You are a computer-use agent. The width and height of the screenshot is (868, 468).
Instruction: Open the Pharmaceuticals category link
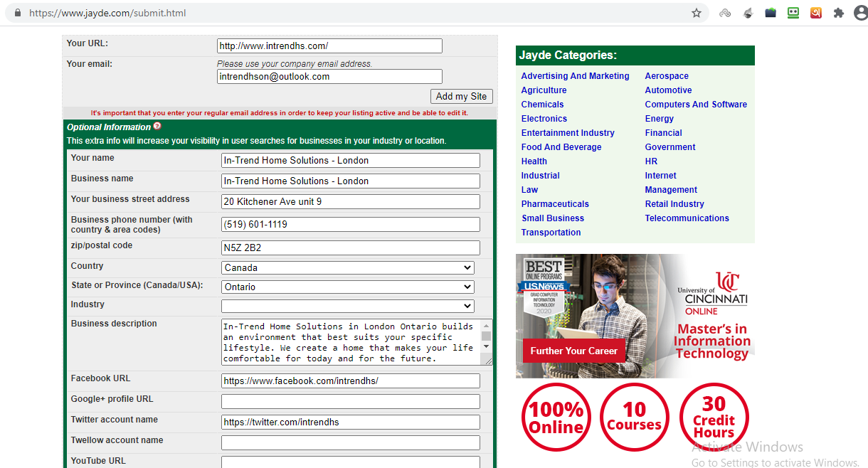[555, 204]
